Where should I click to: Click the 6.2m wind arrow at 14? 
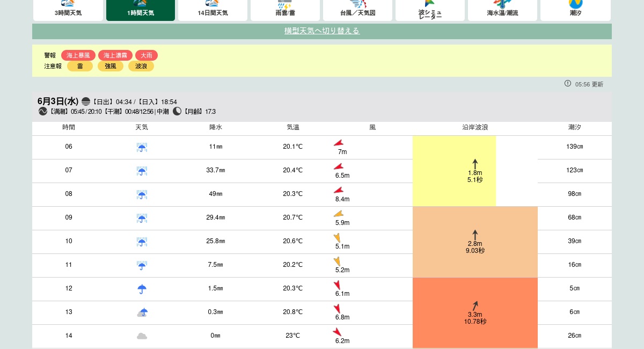coord(337,332)
